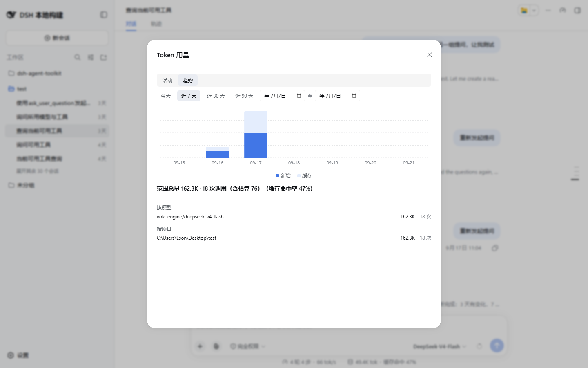Show usage for 今天

pos(166,96)
